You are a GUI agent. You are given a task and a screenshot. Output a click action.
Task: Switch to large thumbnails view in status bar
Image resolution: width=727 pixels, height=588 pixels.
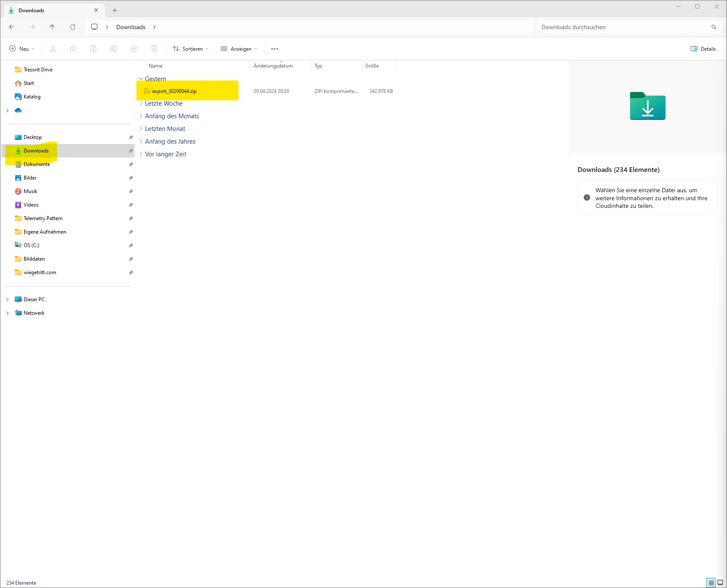click(720, 583)
